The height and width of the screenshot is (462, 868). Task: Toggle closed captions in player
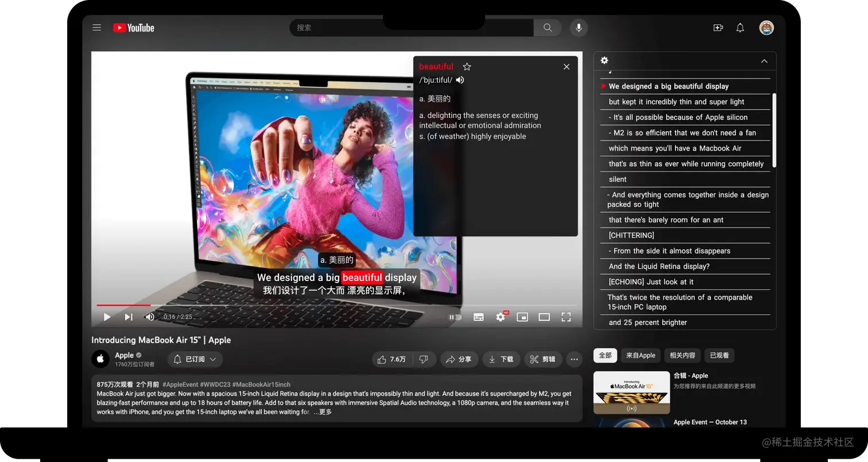click(x=478, y=317)
